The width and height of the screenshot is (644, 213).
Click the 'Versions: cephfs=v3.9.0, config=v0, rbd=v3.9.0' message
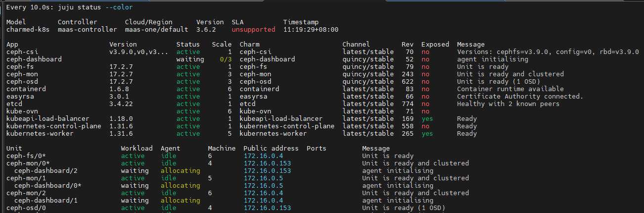(548, 52)
